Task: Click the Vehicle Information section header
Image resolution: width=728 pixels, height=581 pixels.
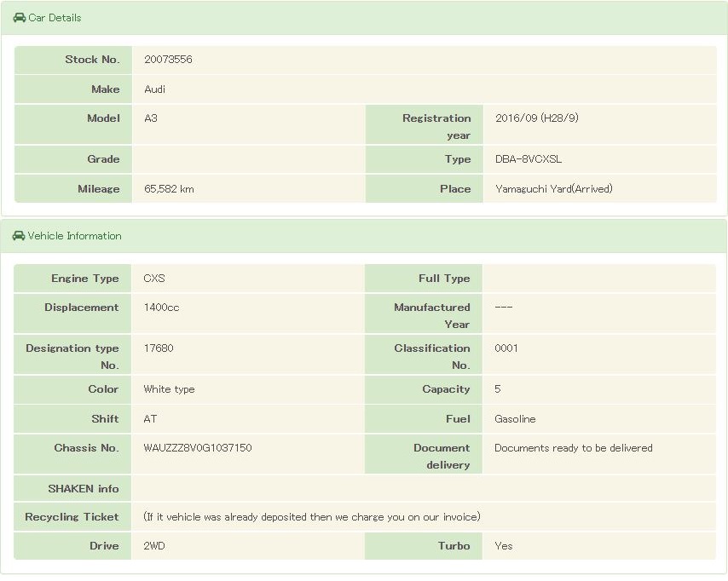Action: click(74, 236)
